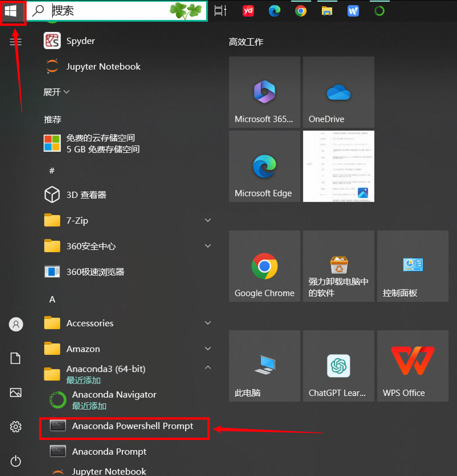Open the Documents shortcut in the Start rail
The image size is (457, 476).
coord(16,358)
